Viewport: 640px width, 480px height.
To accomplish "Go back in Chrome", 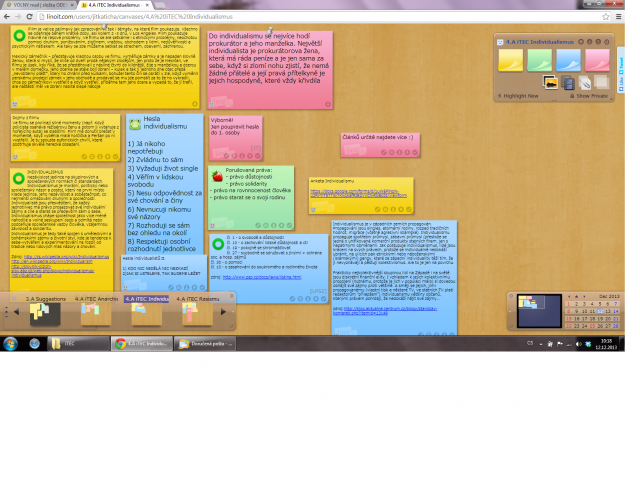I will pos(7,17).
